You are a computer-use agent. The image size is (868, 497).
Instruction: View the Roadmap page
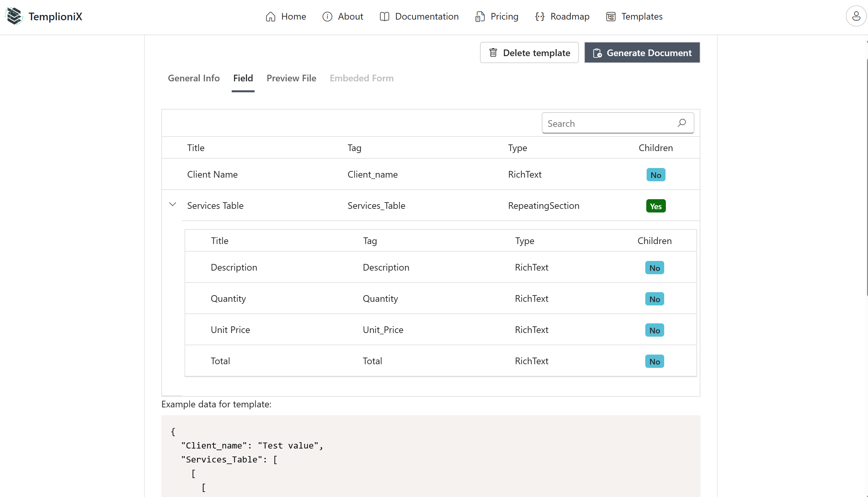(562, 16)
